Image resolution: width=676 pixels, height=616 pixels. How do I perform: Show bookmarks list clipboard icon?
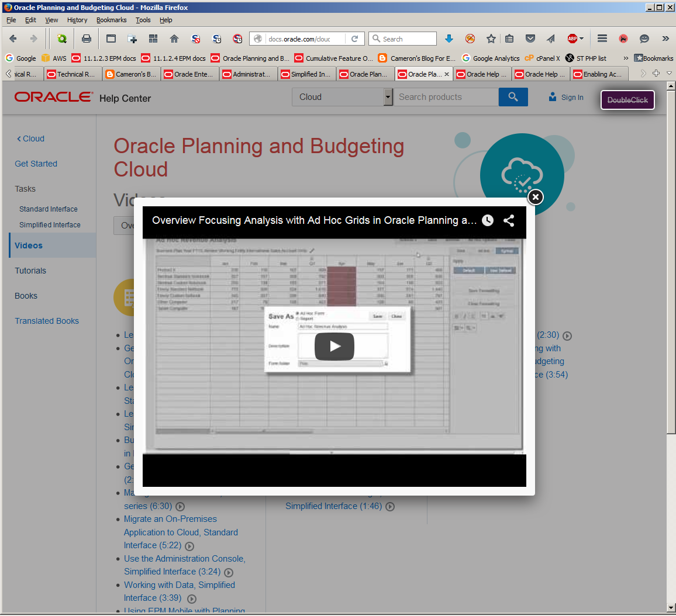(x=509, y=39)
